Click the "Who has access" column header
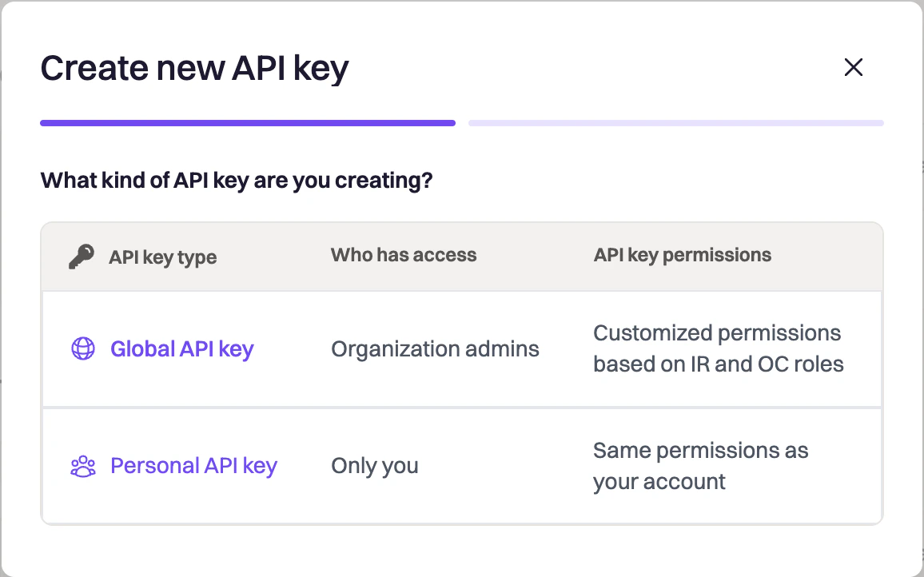924x577 pixels. tap(404, 256)
